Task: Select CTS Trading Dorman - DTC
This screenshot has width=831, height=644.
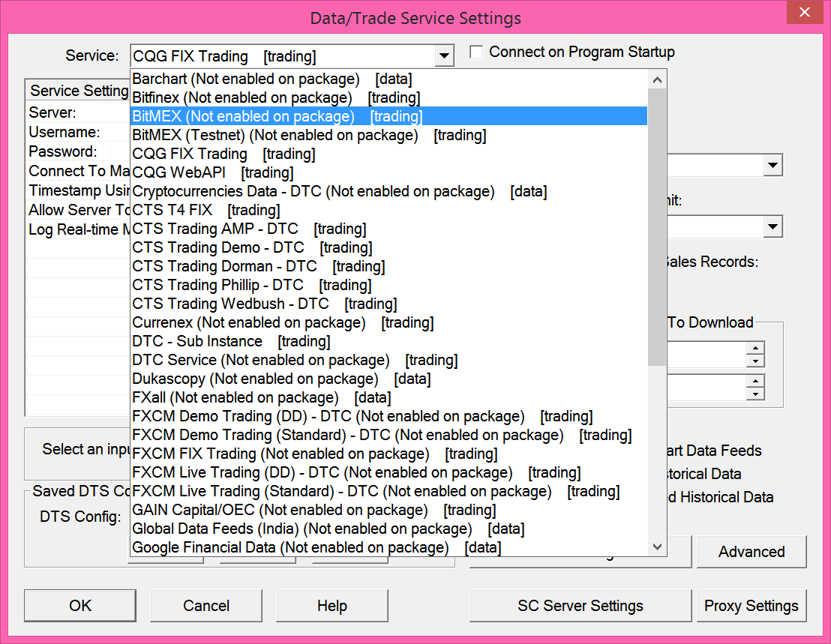Action: 388,266
